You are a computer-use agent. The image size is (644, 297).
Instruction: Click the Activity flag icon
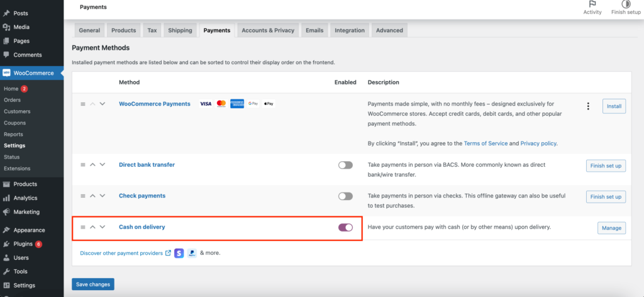pyautogui.click(x=592, y=4)
